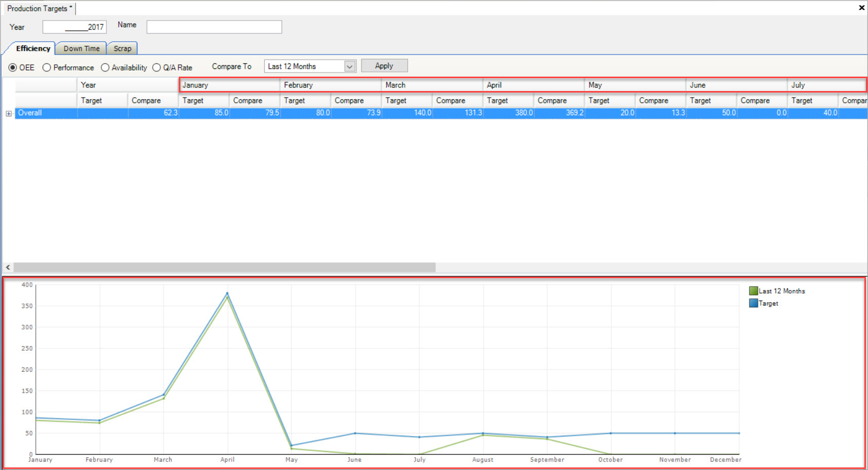The image size is (868, 470).
Task: Click the April column header
Action: pyautogui.click(x=534, y=85)
